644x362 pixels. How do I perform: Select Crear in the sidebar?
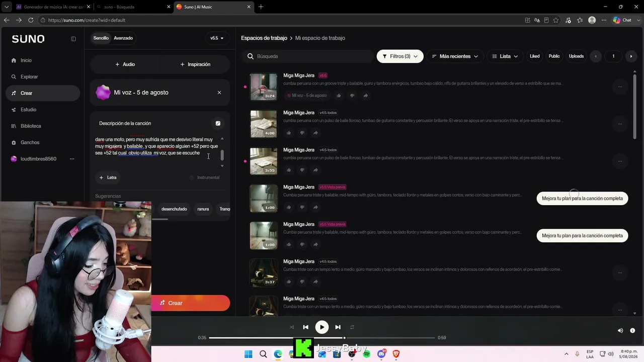43,93
